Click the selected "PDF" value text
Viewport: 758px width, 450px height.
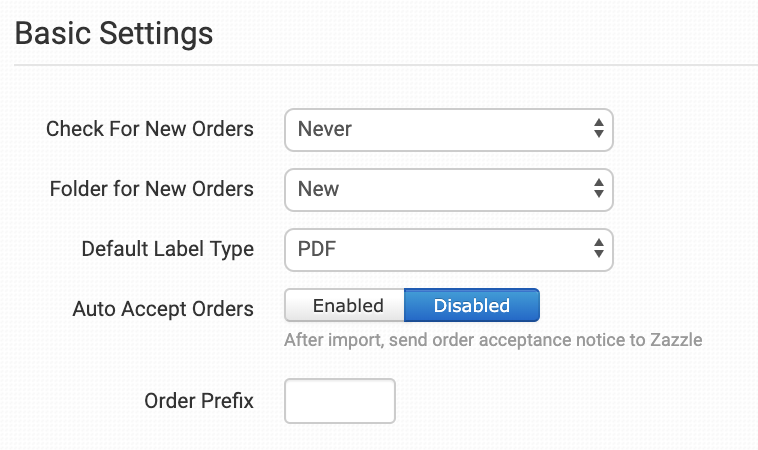pyautogui.click(x=317, y=249)
